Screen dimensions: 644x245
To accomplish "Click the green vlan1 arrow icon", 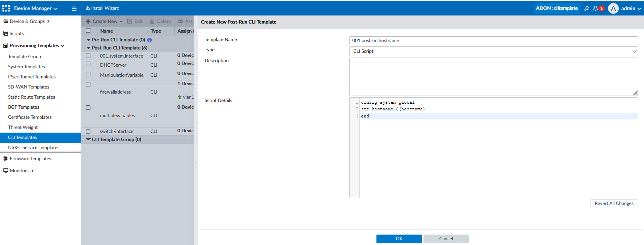I will (x=179, y=97).
